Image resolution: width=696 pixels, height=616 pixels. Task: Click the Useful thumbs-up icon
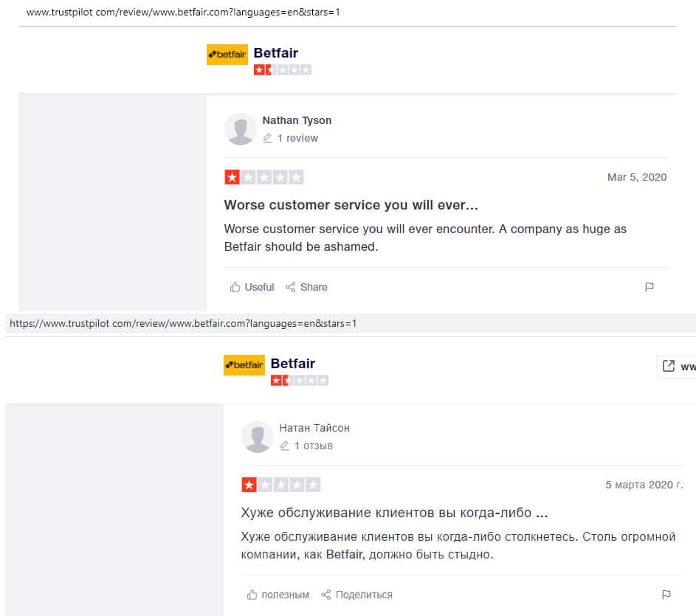point(235,287)
